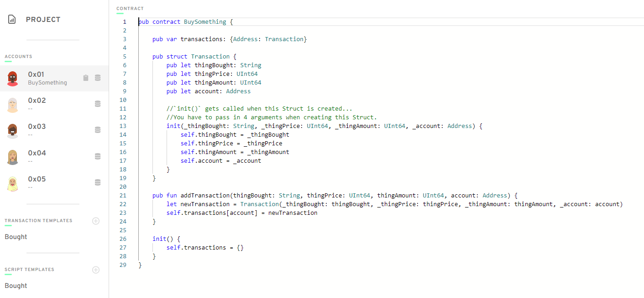Click 'Transaction' struct name on line 5
This screenshot has height=298, width=644.
(210, 56)
